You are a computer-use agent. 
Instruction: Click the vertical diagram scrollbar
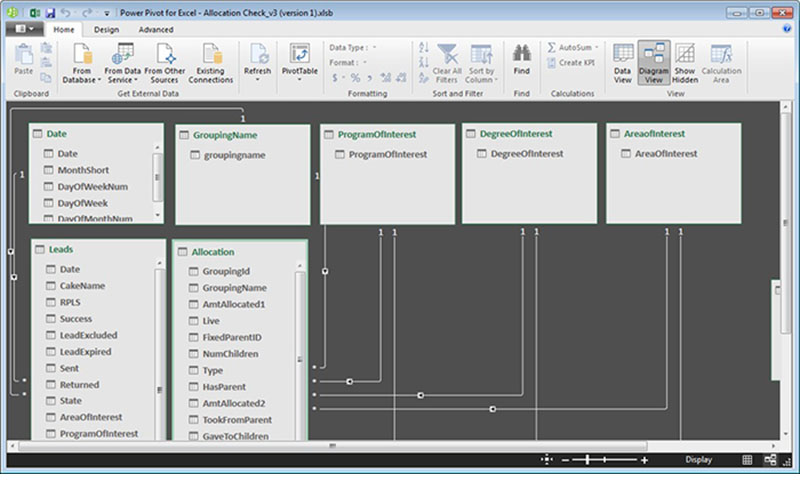click(785, 223)
